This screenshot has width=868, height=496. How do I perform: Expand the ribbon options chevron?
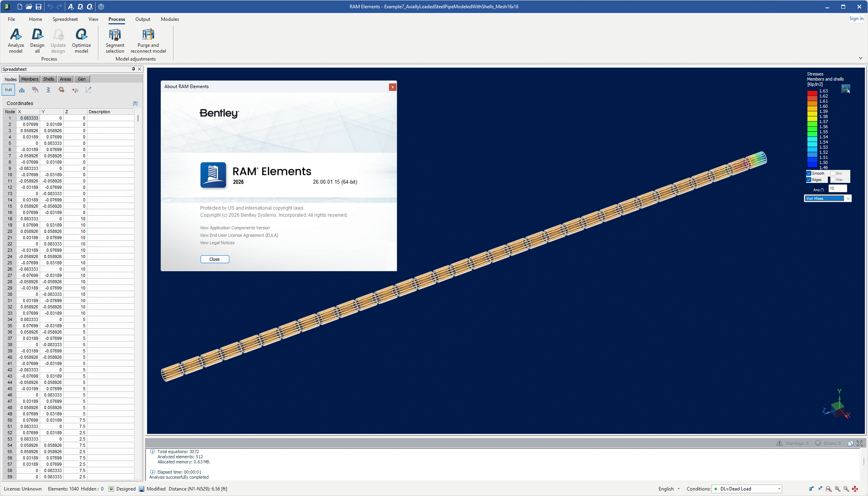click(x=861, y=58)
